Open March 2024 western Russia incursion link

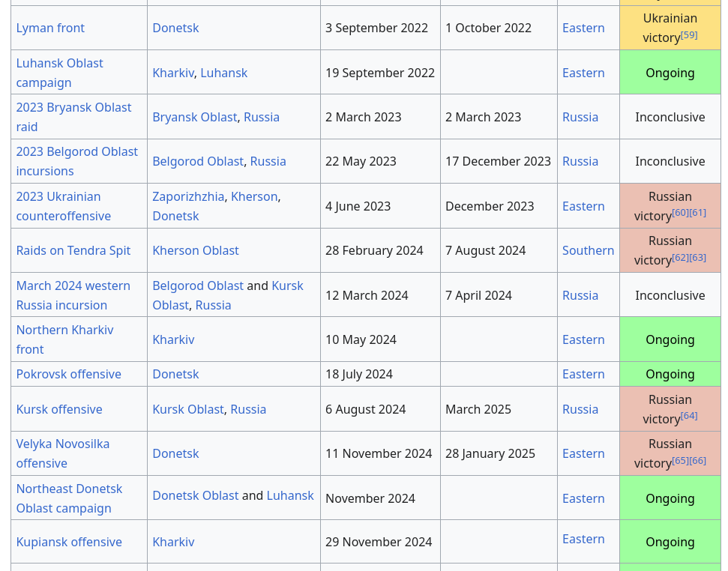pos(73,295)
